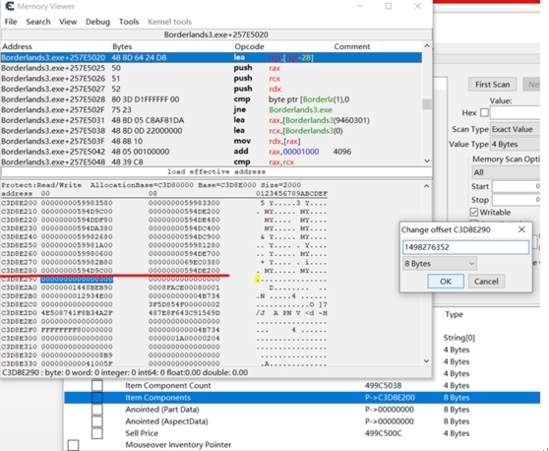Click the Cheat Engine logo icon

(10, 6)
